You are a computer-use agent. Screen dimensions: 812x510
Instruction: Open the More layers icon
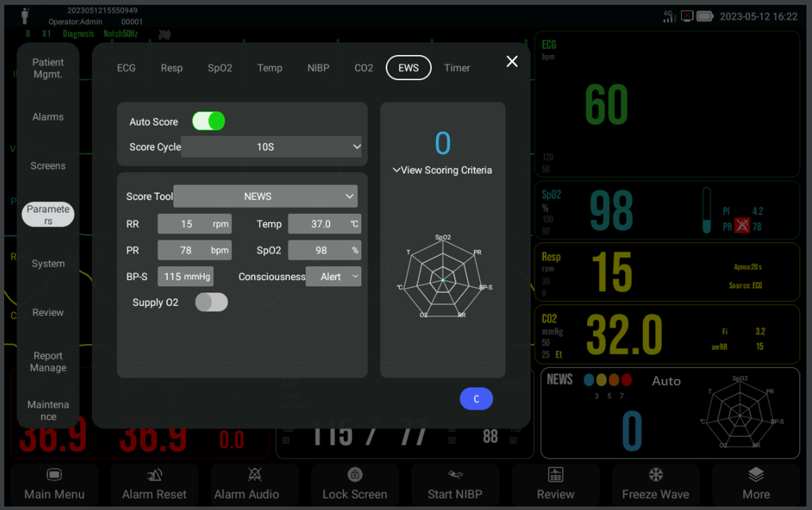(x=756, y=475)
